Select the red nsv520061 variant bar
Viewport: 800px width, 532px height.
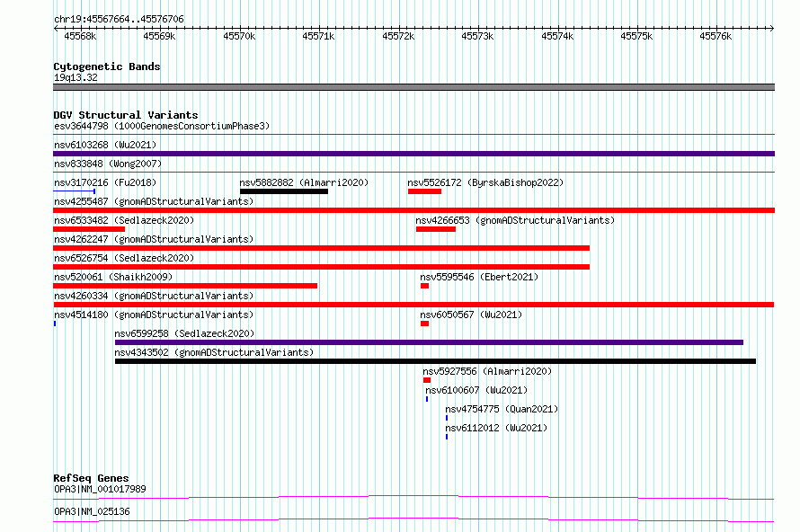[x=185, y=286]
